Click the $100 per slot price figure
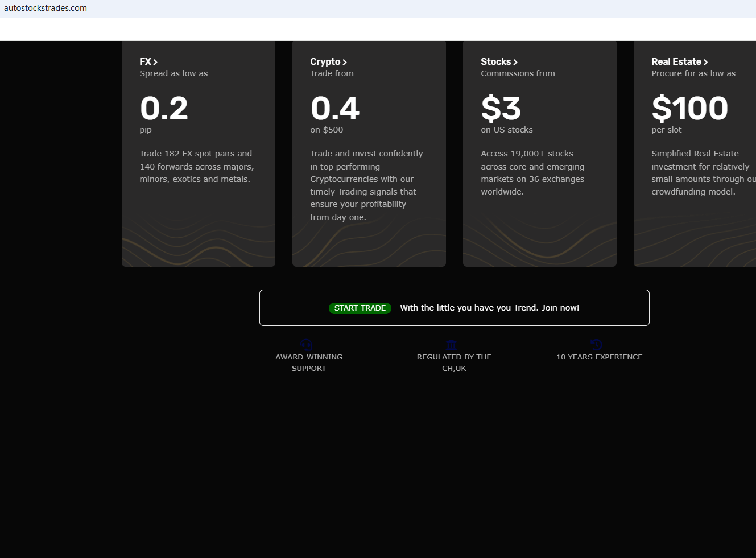 click(689, 108)
